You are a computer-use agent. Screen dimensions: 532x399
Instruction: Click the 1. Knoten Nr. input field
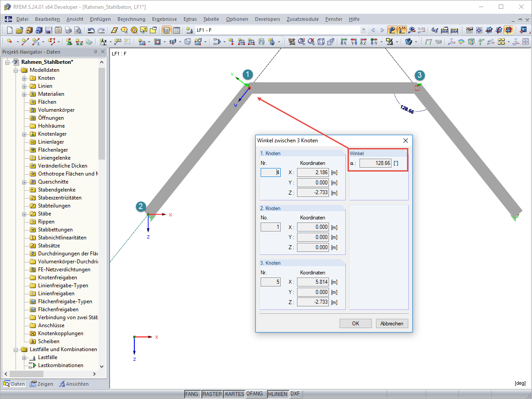(x=270, y=172)
